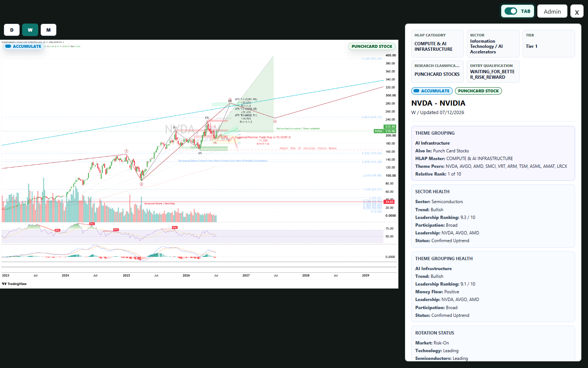Image resolution: width=588 pixels, height=368 pixels.
Task: Click 'Relative Rank: 1 of 10'
Action: click(438, 174)
